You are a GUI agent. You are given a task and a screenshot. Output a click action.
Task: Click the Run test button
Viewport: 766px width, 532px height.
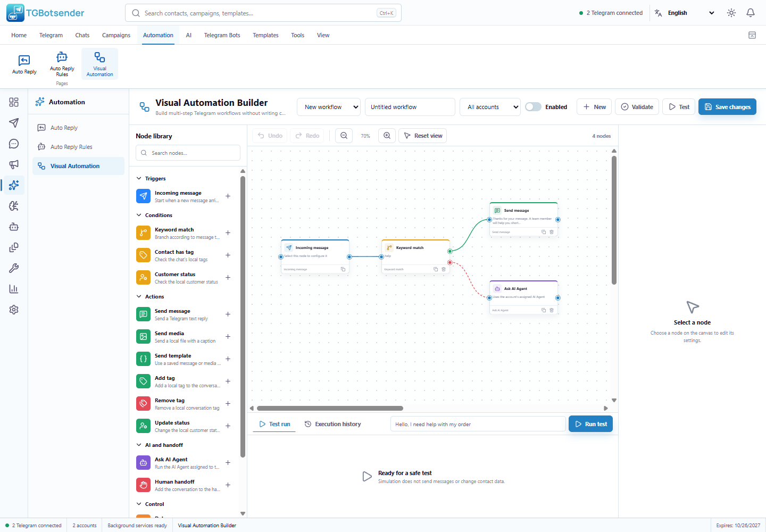click(x=591, y=424)
